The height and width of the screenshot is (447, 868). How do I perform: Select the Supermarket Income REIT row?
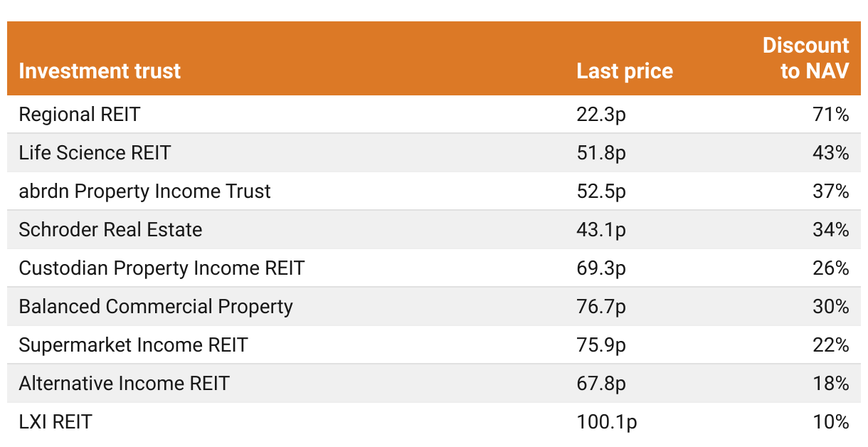pyautogui.click(x=434, y=345)
